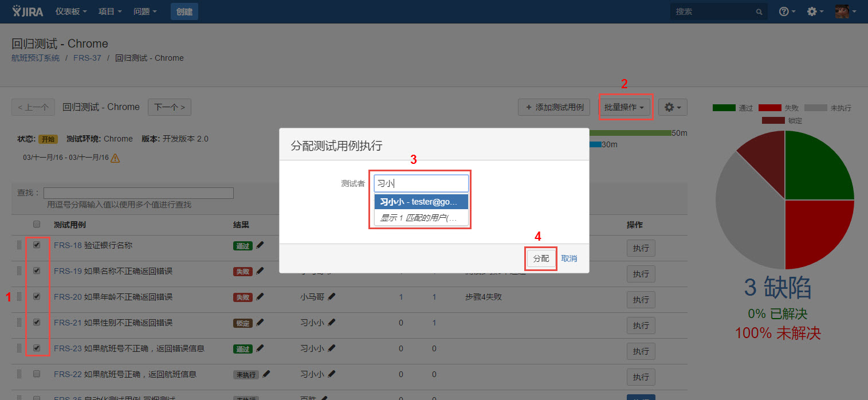
Task: Edit result pencil for FRS-19
Action: click(x=260, y=271)
